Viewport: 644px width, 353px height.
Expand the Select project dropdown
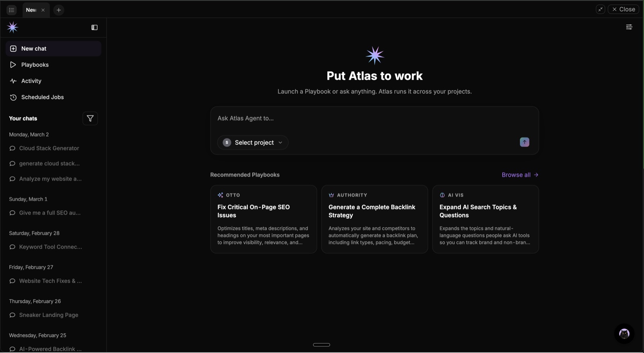coord(253,143)
